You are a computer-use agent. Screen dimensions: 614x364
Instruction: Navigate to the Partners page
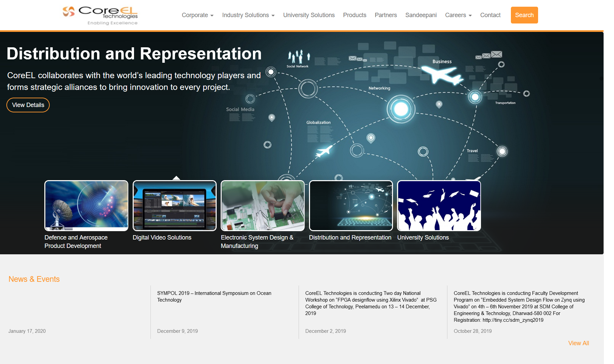point(386,15)
